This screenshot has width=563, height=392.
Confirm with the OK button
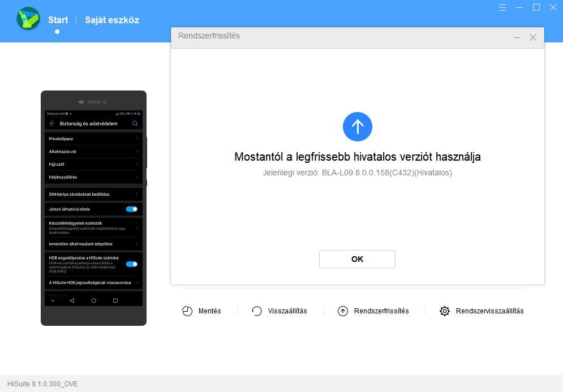point(357,259)
